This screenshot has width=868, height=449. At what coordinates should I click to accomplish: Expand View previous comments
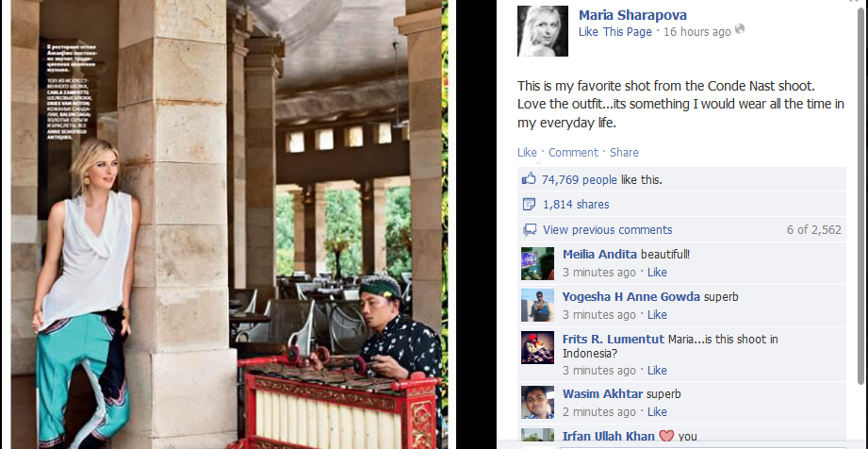tap(607, 229)
